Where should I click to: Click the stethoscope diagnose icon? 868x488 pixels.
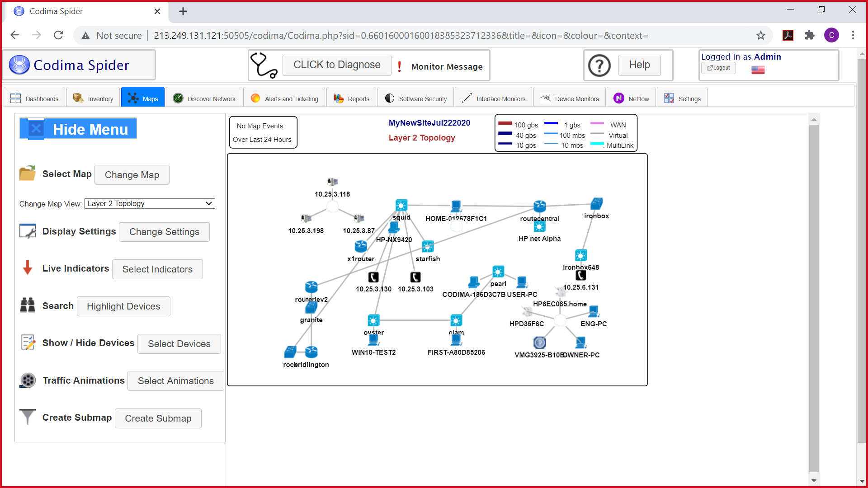click(264, 66)
